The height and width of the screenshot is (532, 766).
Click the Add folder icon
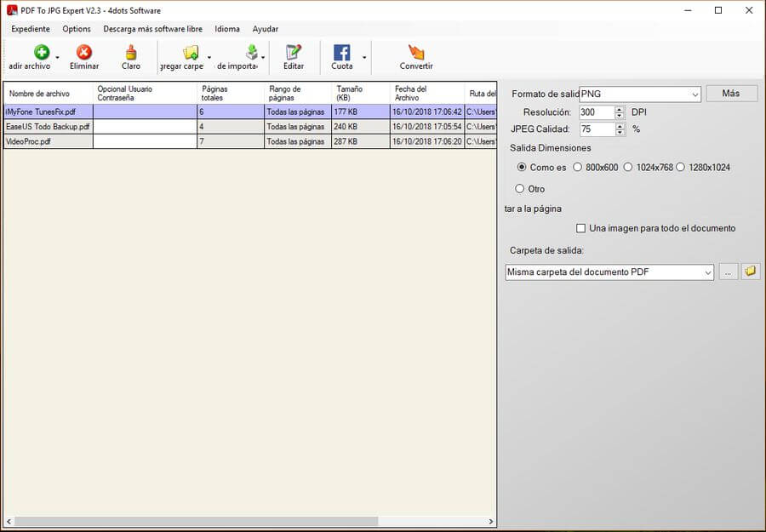(191, 52)
